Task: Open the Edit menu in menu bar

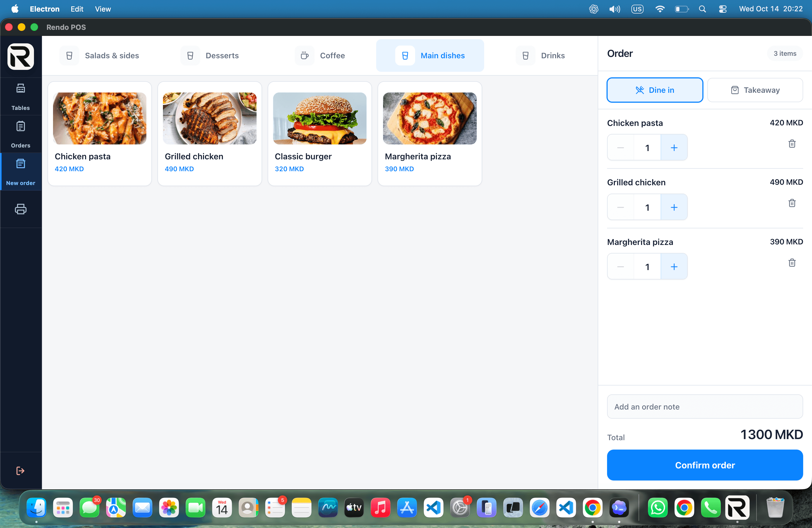Action: pos(77,9)
